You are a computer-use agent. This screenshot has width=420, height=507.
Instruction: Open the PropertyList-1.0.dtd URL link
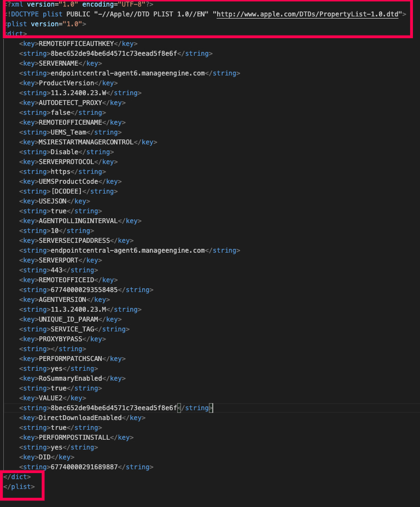pyautogui.click(x=307, y=14)
